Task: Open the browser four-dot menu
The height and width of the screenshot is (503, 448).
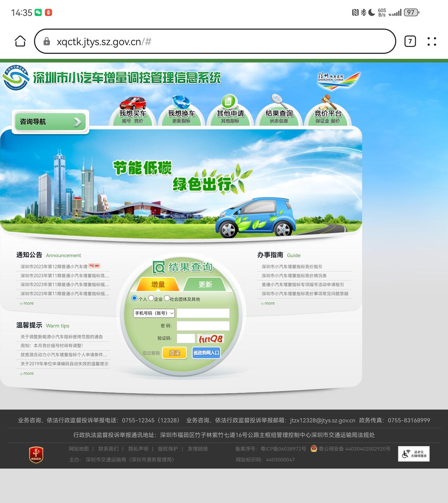Action: (x=432, y=41)
